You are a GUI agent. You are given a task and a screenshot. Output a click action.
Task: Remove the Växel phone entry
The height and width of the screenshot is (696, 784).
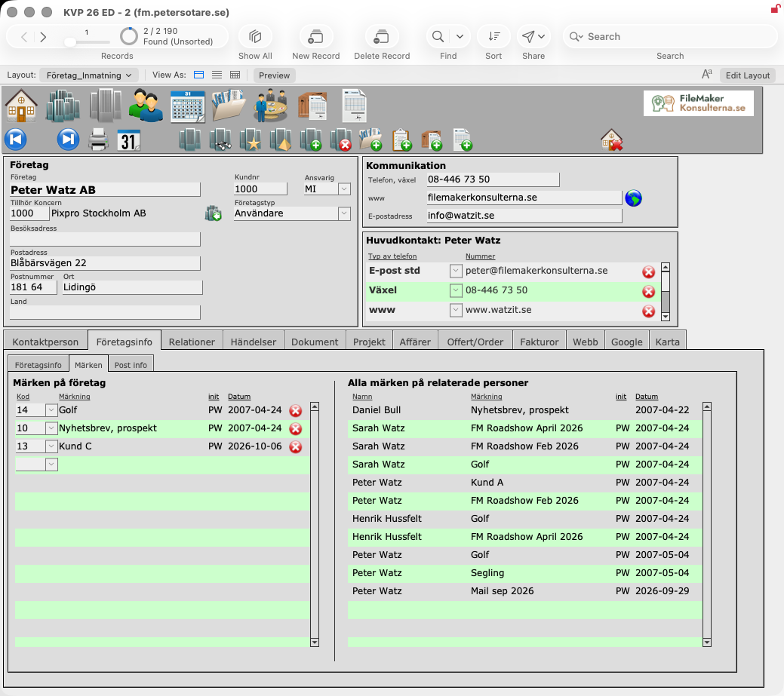pos(648,291)
